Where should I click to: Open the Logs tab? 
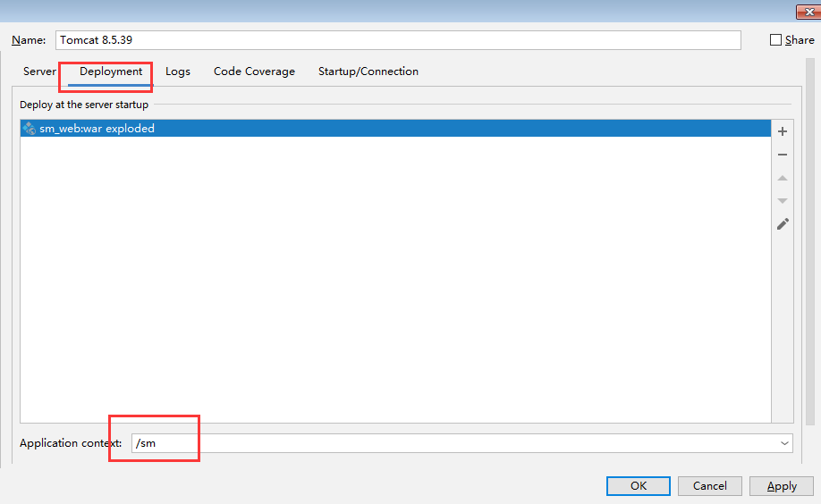pos(177,71)
